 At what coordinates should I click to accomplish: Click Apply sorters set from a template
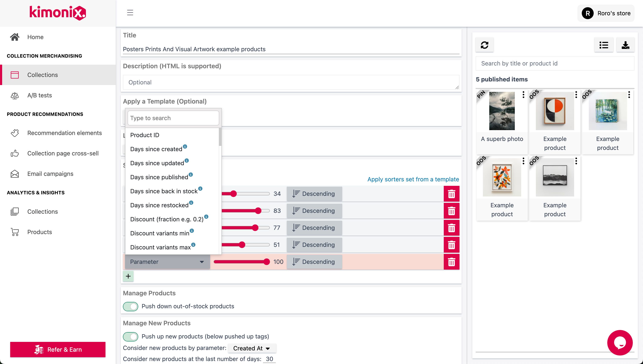click(x=413, y=179)
